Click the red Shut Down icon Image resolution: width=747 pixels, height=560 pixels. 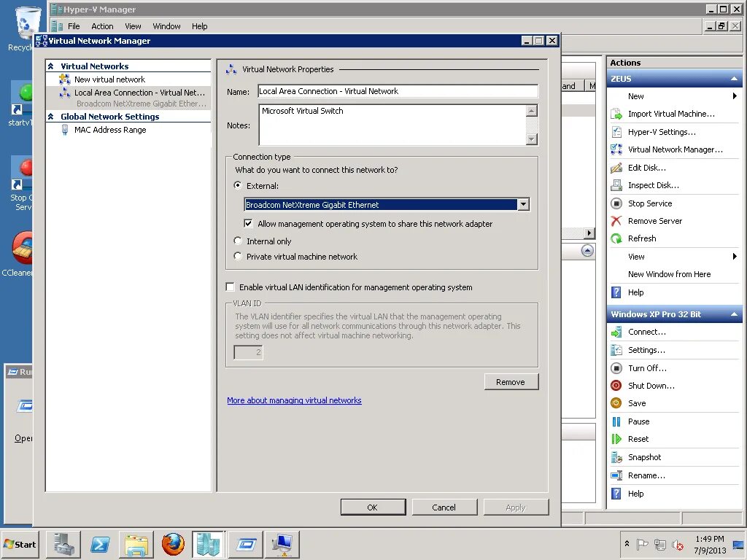click(616, 386)
